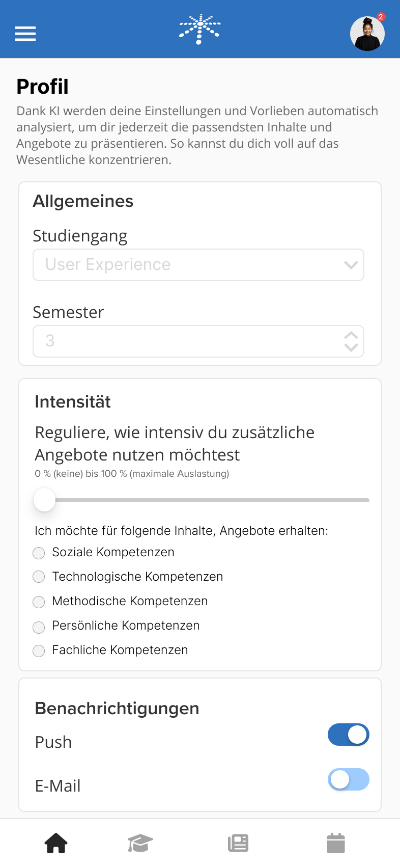The width and height of the screenshot is (400, 868).
Task: Open the user profile avatar
Action: coord(367,34)
